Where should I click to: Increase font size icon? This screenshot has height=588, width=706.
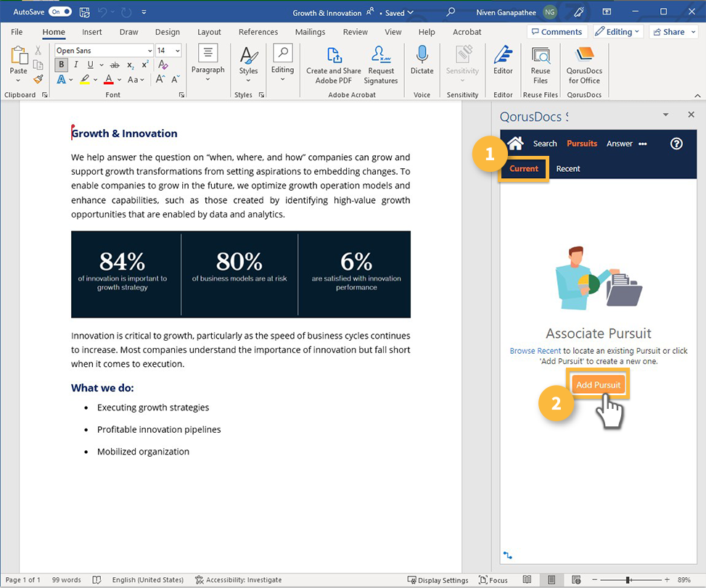tap(160, 80)
